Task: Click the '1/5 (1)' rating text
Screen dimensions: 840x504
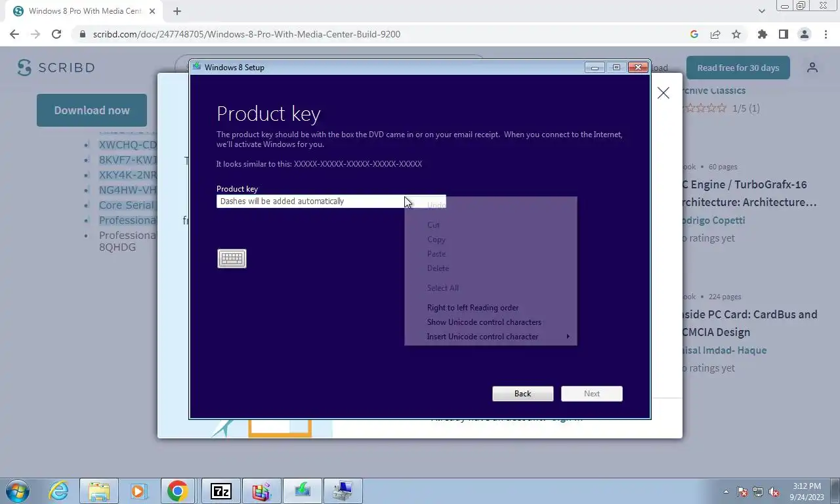Action: [x=746, y=108]
